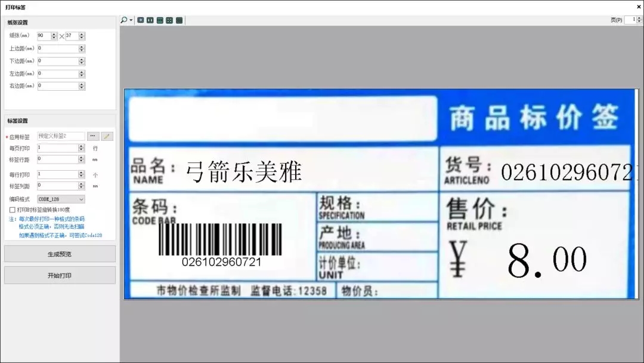Select the four-page grid view icon
644x363 pixels.
click(169, 19)
